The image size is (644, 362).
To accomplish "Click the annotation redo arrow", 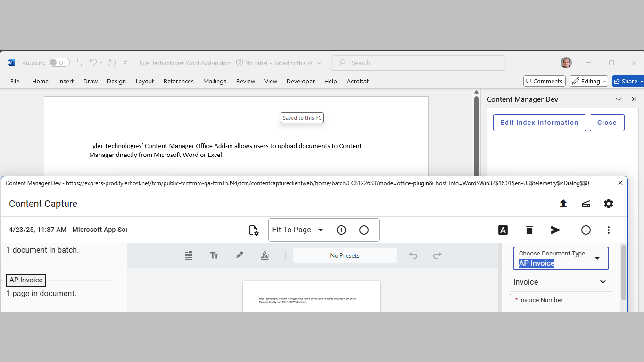I will (x=438, y=255).
